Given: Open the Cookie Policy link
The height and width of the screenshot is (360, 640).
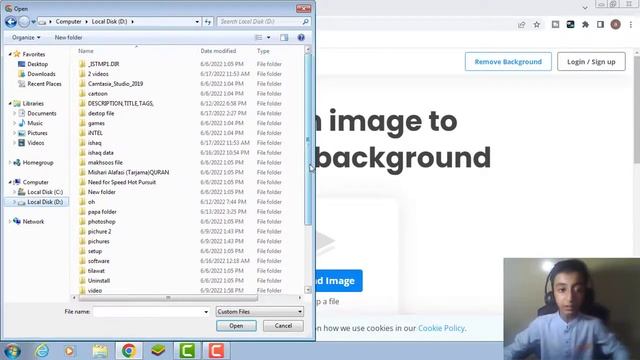Looking at the screenshot, I should coord(441,328).
